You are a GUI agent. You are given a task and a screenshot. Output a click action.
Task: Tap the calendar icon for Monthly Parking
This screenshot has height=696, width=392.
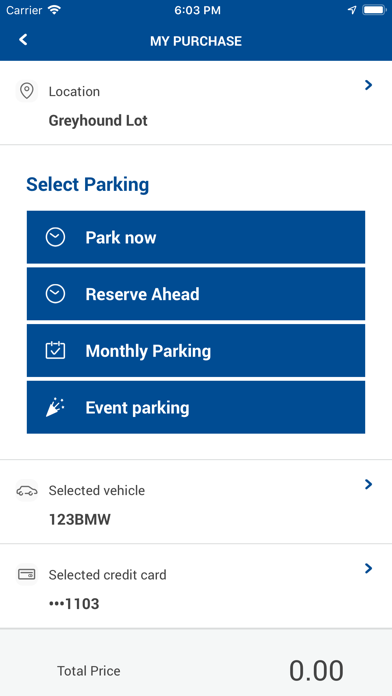tap(55, 350)
